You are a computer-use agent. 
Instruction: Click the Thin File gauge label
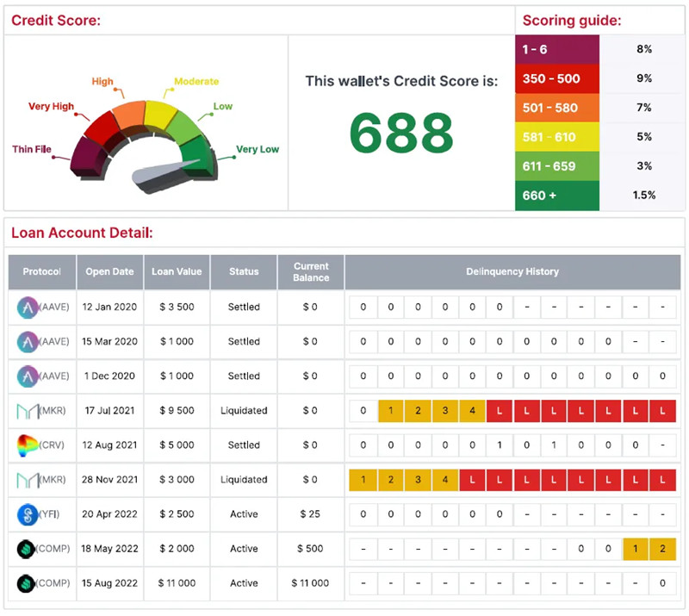click(x=32, y=150)
